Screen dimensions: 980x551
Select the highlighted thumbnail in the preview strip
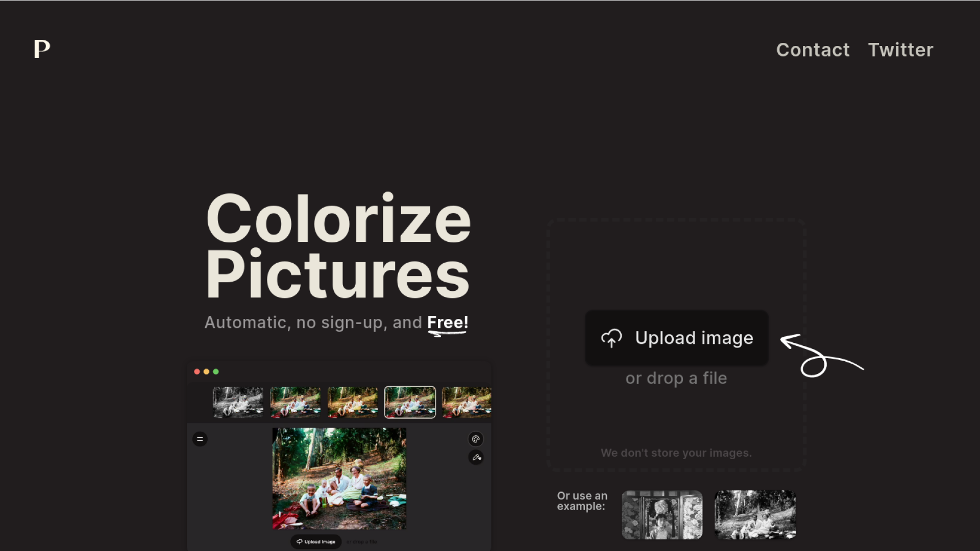click(410, 402)
